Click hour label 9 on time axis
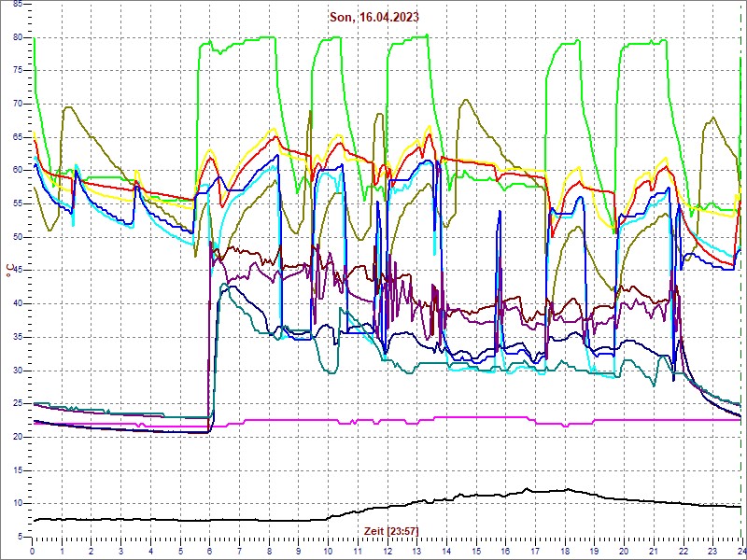This screenshot has width=747, height=560. click(298, 551)
